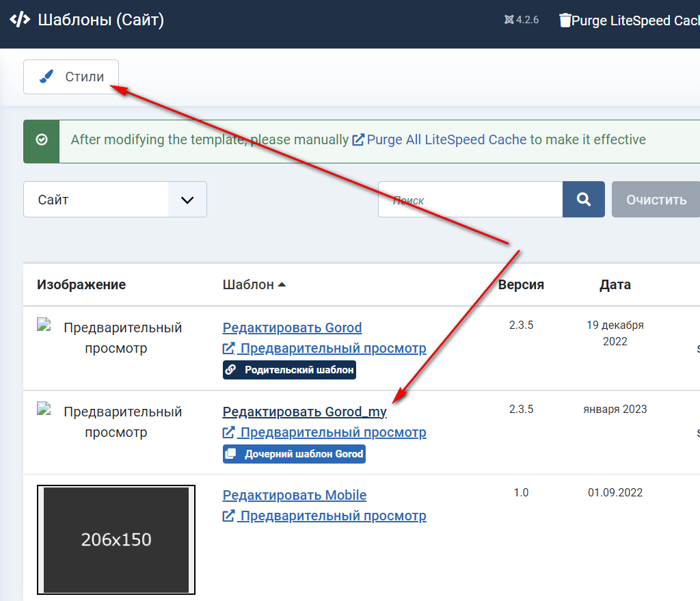Click the Purge LiteSpeed Cache trash icon

click(565, 21)
